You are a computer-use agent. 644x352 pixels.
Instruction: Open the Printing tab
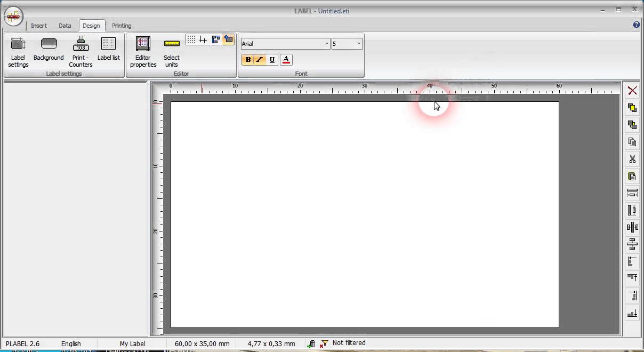[122, 26]
